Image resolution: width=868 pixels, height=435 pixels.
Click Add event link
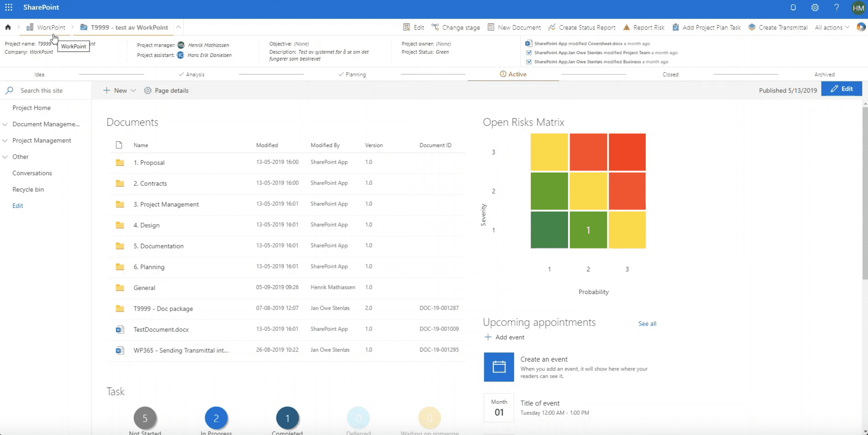[x=504, y=337]
